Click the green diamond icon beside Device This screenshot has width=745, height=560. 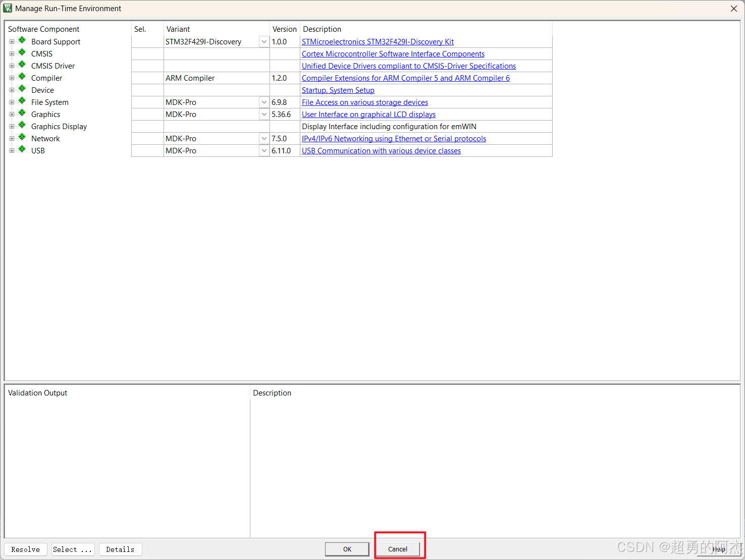click(x=22, y=89)
